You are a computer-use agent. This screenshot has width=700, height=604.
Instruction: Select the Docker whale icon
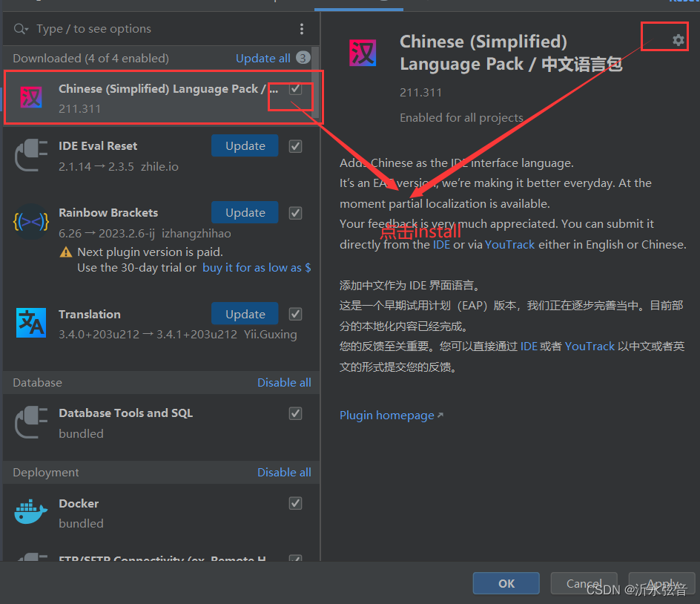(31, 511)
